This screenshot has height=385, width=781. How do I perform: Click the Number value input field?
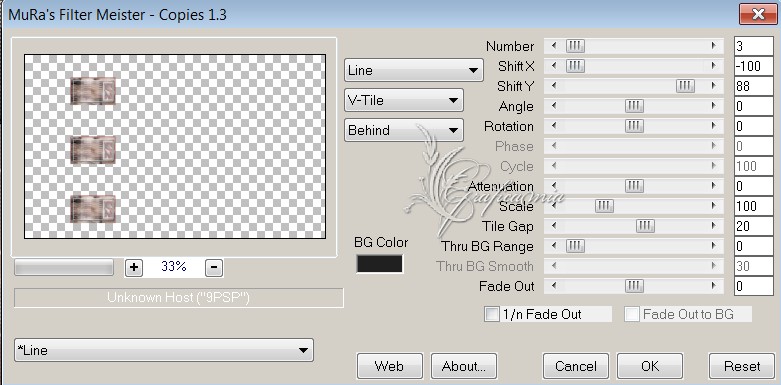pos(754,46)
